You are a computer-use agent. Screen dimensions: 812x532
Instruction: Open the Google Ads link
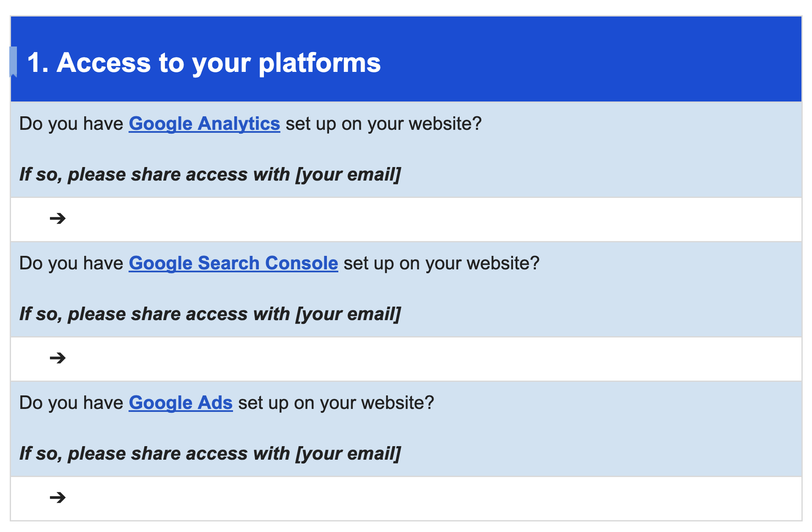coord(181,403)
